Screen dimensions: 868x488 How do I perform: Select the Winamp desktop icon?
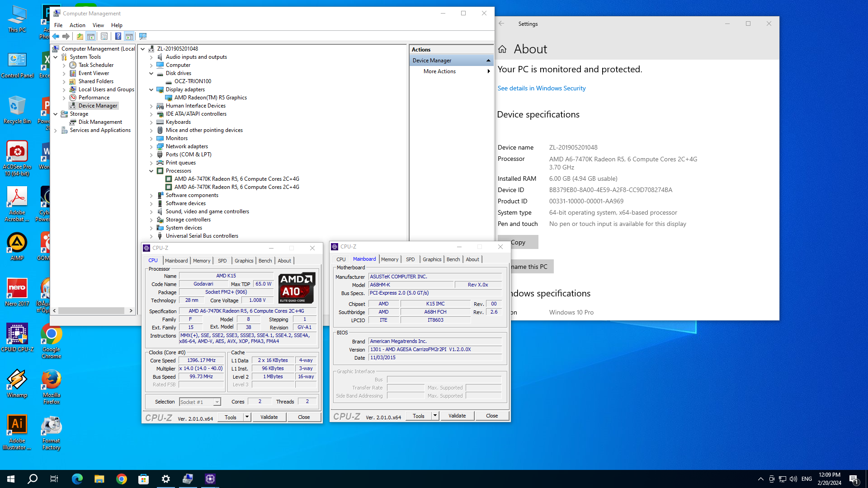pos(17,384)
